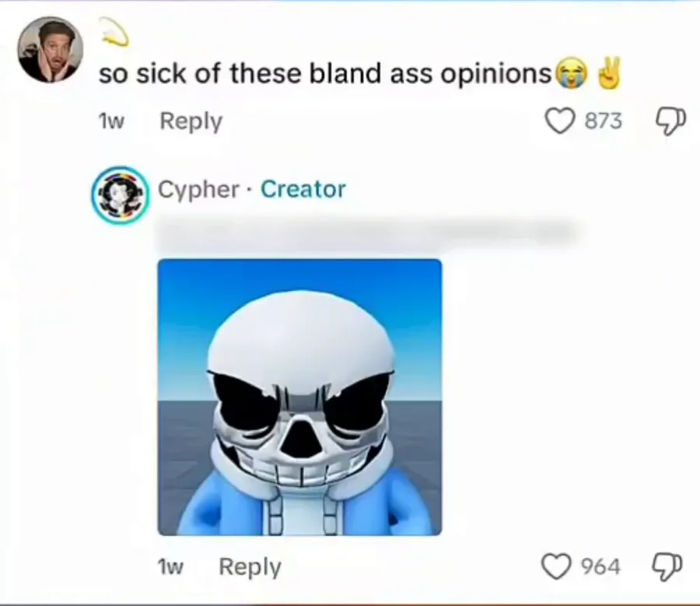Select the 'so sick of these' comment text
700x606 pixels.
tap(325, 74)
